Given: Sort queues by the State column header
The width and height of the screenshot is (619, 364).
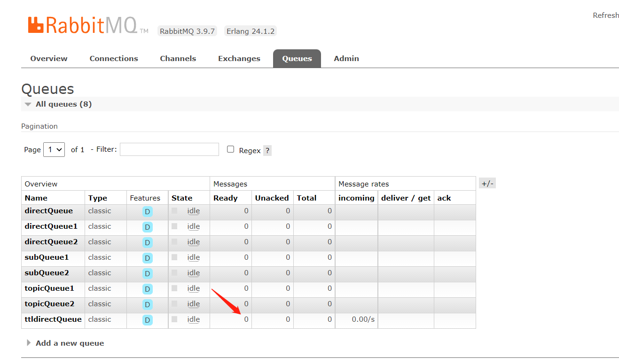Looking at the screenshot, I should pos(182,198).
